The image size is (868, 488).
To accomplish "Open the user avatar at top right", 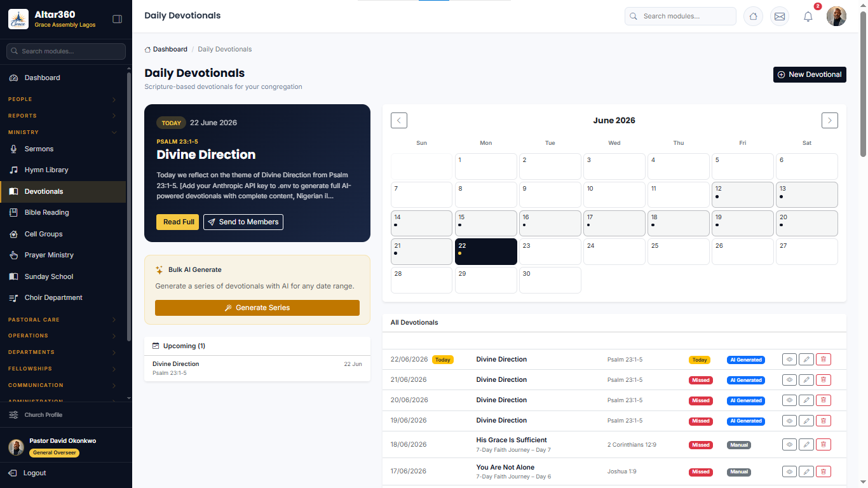I will (x=836, y=17).
